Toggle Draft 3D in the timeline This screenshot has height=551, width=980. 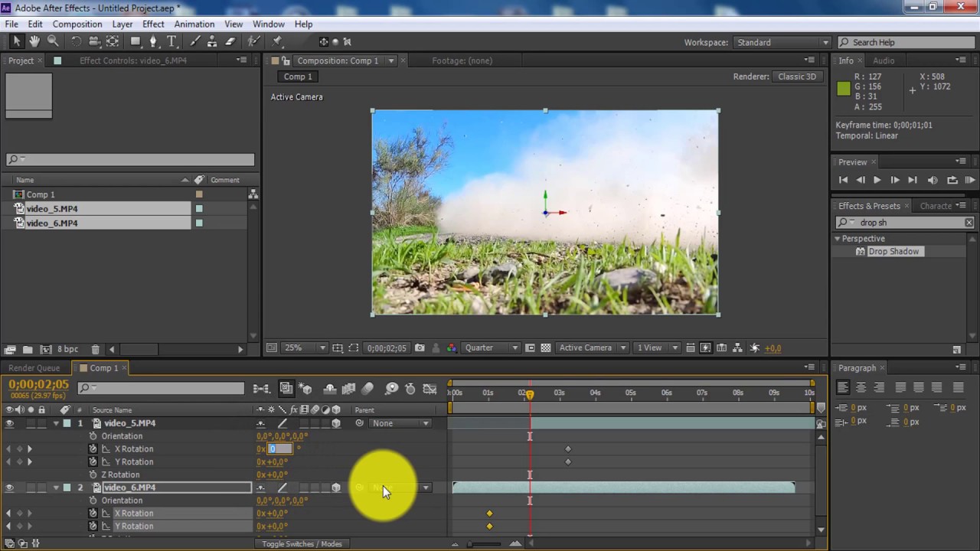305,389
